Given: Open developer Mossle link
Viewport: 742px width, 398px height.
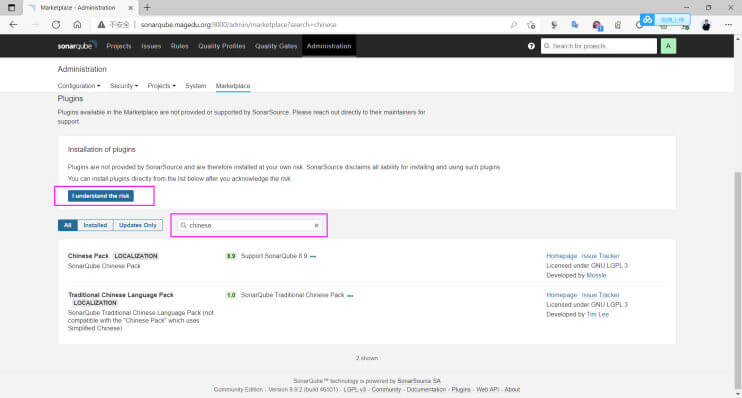Looking at the screenshot, I should click(x=596, y=275).
